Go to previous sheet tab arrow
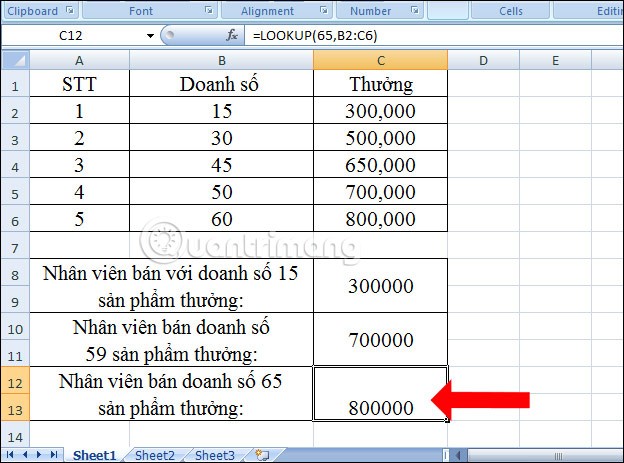Image resolution: width=624 pixels, height=463 pixels. [25, 455]
